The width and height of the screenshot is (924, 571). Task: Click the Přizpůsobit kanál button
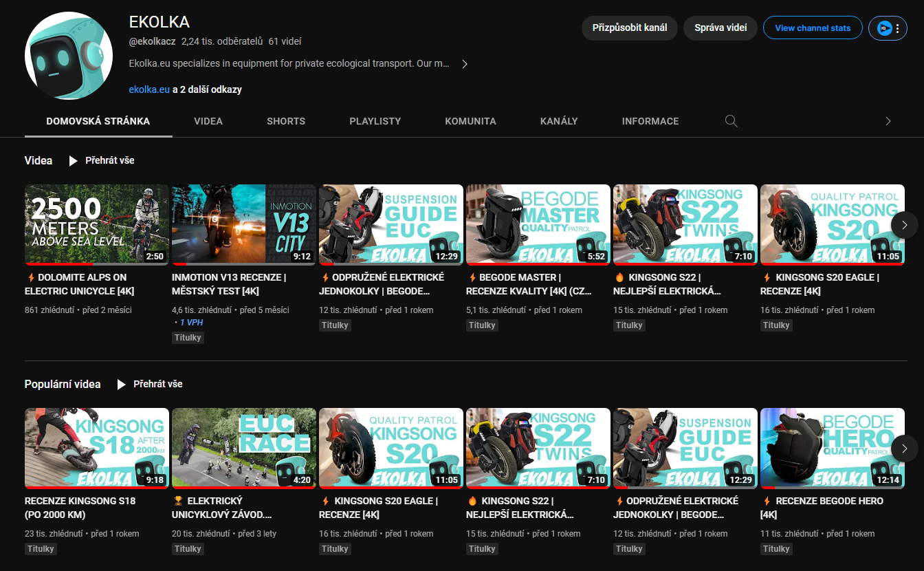[630, 28]
